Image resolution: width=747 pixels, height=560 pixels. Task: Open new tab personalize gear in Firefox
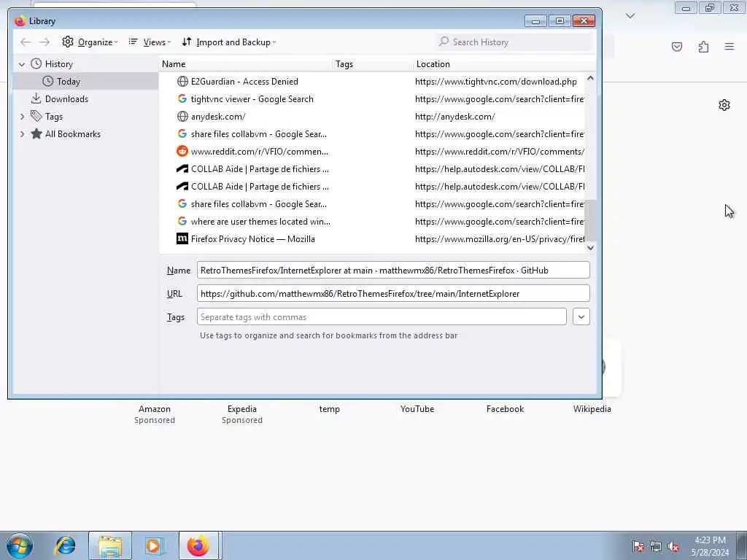724,105
